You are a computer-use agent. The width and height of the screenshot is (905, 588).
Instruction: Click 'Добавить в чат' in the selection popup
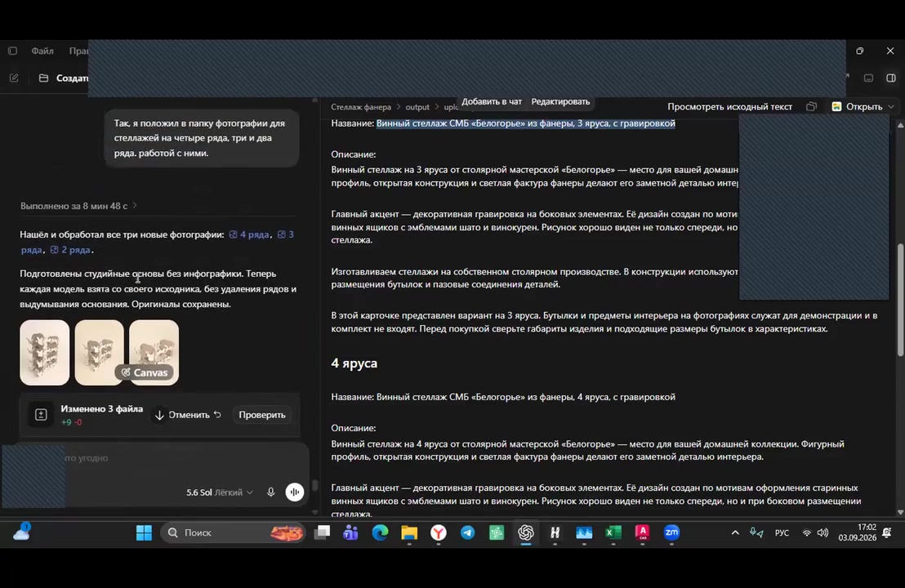point(491,101)
